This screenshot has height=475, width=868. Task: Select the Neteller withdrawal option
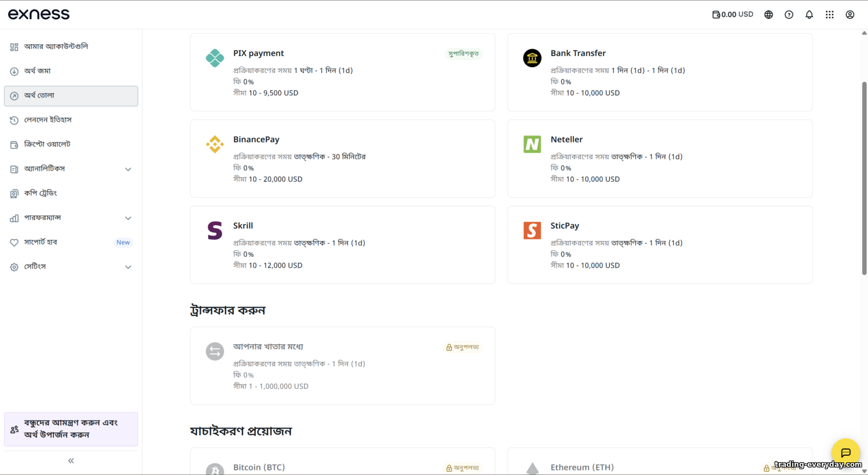click(x=660, y=159)
